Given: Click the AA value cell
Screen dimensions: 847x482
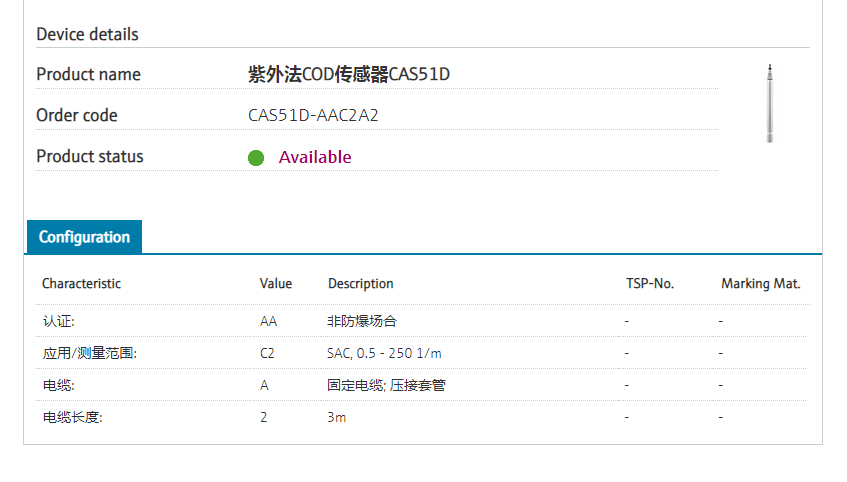Looking at the screenshot, I should [x=268, y=321].
